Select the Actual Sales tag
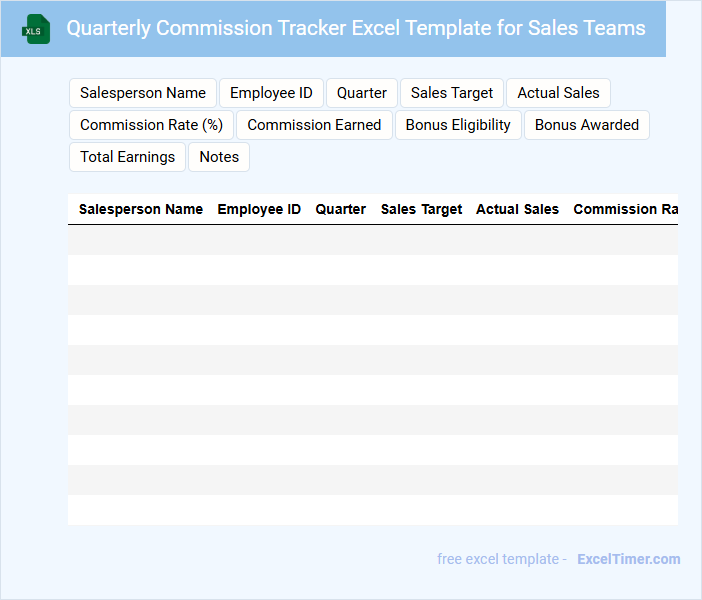702x600 pixels. click(x=558, y=93)
